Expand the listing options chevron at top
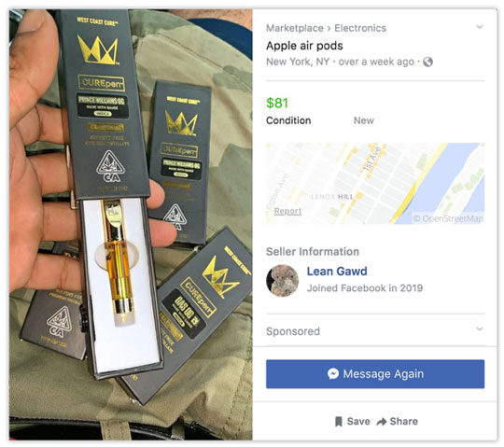 479,27
